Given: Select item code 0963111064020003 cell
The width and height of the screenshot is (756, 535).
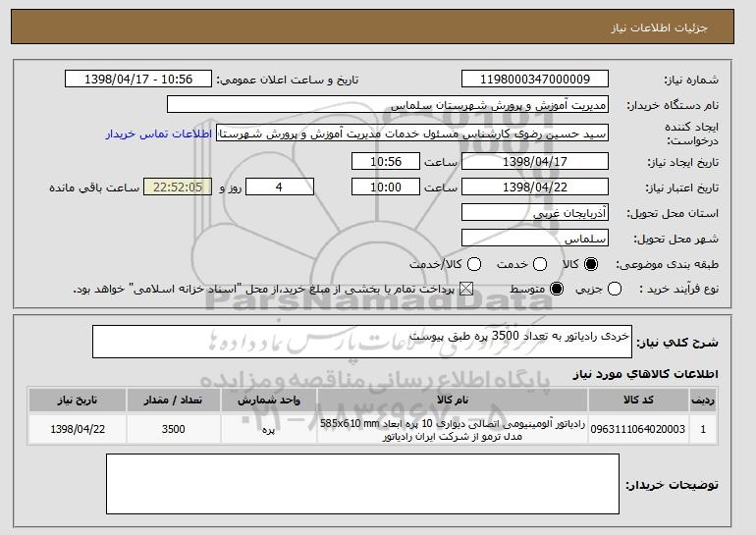Looking at the screenshot, I should [x=638, y=429].
